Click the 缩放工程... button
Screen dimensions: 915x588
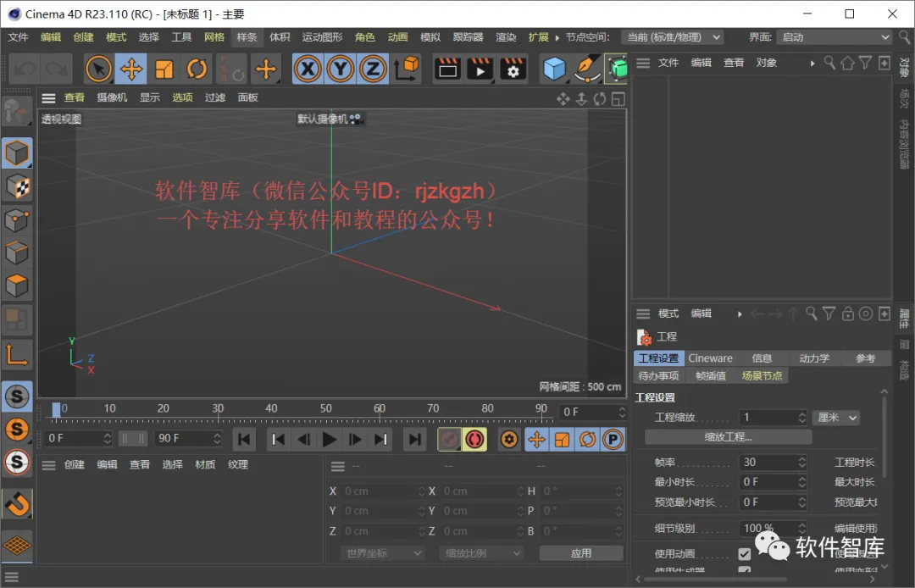(729, 437)
